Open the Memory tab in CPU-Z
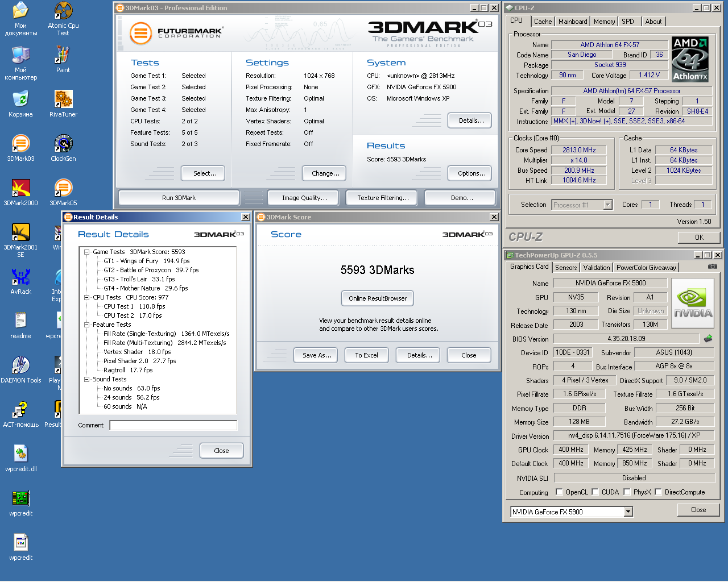This screenshot has height=582, width=728. click(x=604, y=22)
